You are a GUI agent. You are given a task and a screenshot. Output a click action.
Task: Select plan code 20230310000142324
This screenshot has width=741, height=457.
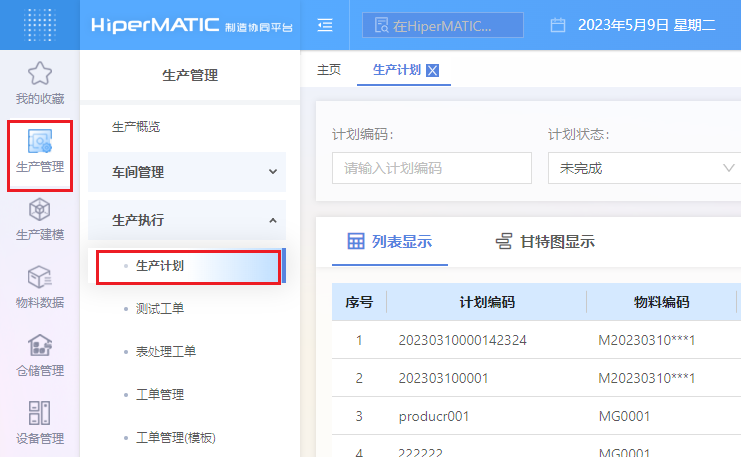click(462, 340)
